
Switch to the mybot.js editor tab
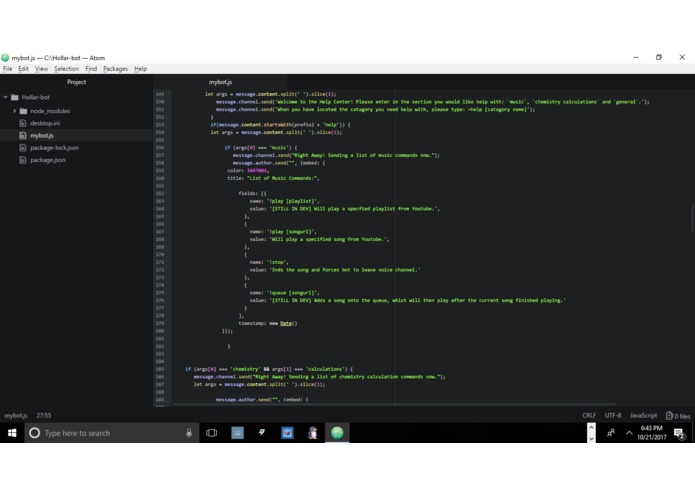220,82
